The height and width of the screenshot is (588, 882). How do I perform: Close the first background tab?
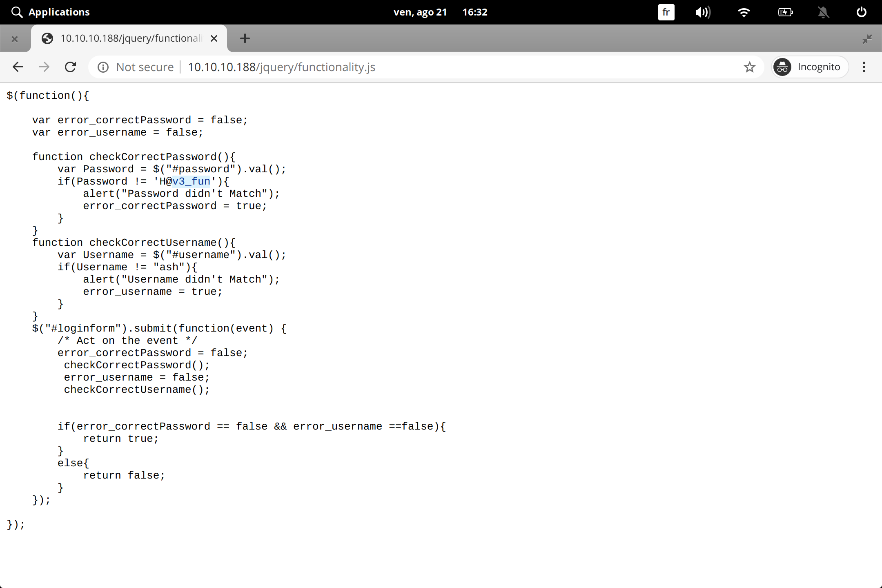pyautogui.click(x=15, y=39)
